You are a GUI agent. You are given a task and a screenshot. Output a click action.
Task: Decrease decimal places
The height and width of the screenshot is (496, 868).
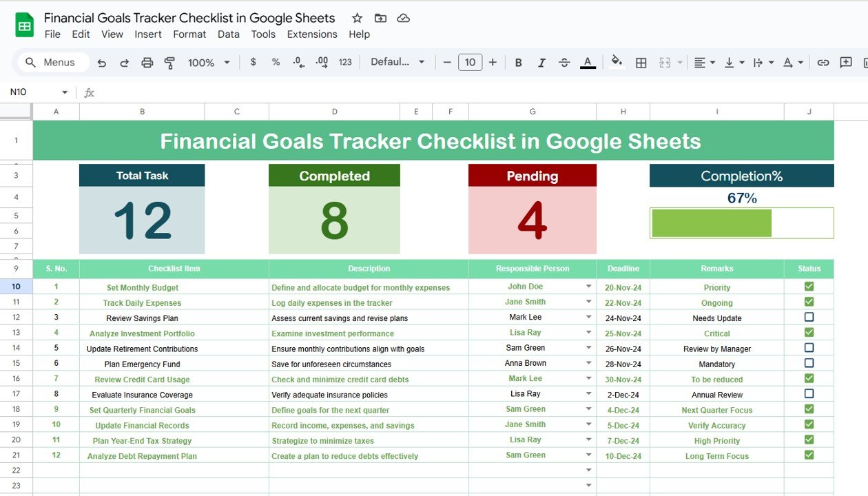(298, 62)
